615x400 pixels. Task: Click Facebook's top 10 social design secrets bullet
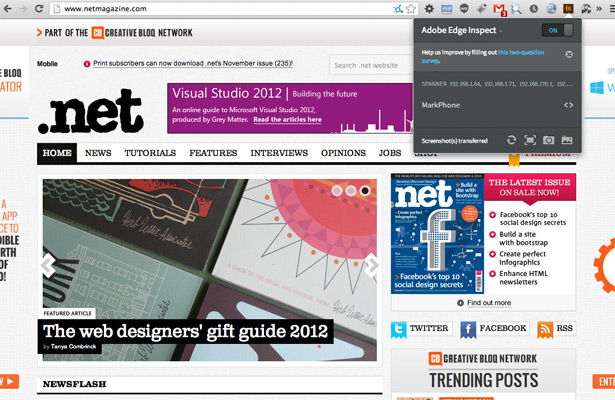pyautogui.click(x=533, y=218)
